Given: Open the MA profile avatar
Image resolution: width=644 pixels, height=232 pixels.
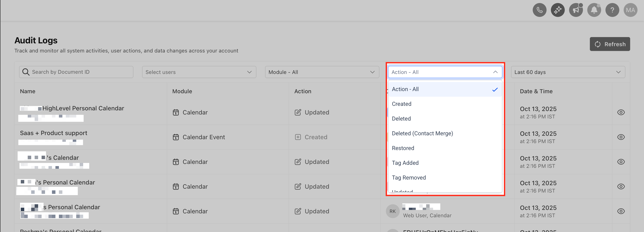Looking at the screenshot, I should 630,10.
